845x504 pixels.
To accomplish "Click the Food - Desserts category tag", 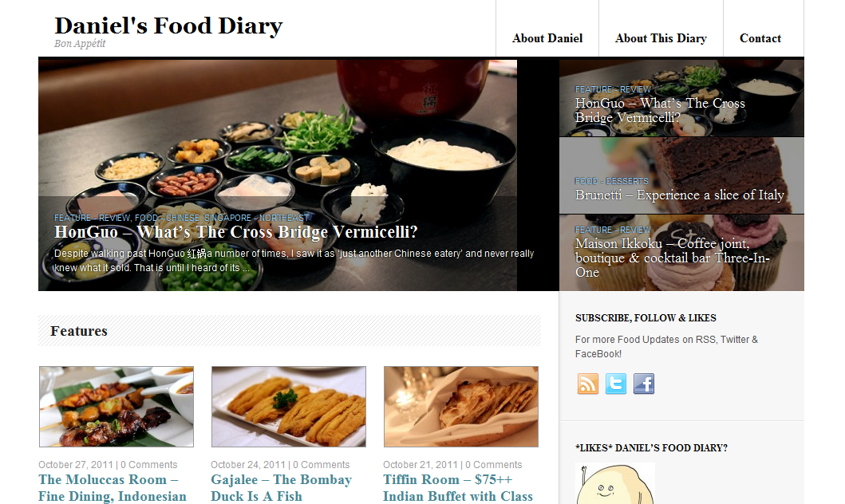I will pyautogui.click(x=612, y=182).
